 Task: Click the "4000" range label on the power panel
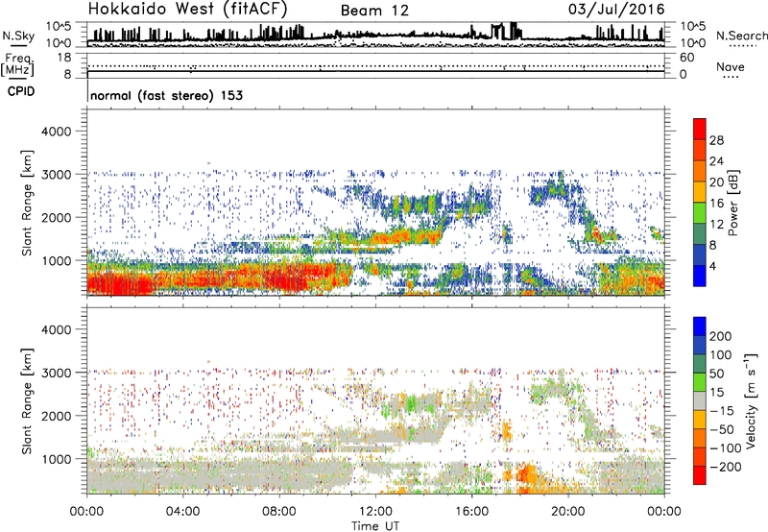coord(56,132)
